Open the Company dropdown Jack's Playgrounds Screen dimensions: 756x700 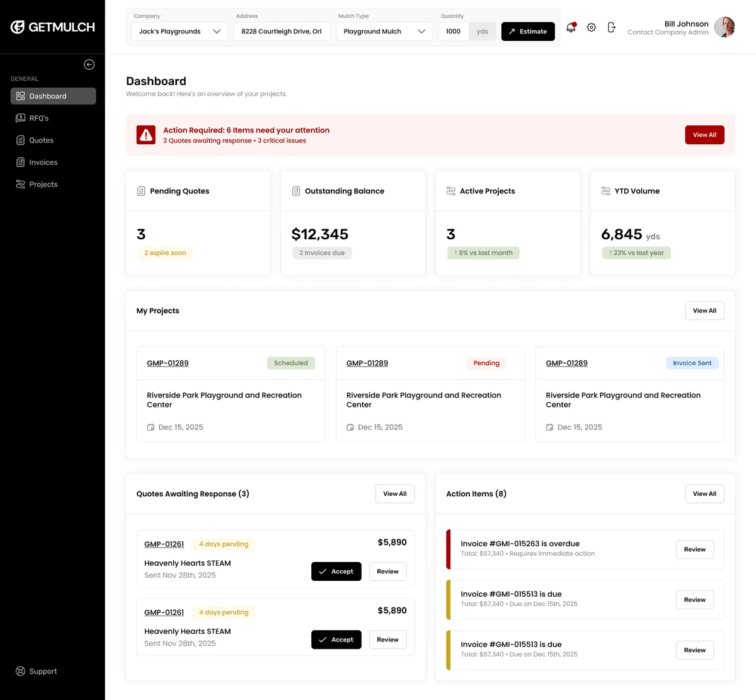point(180,32)
